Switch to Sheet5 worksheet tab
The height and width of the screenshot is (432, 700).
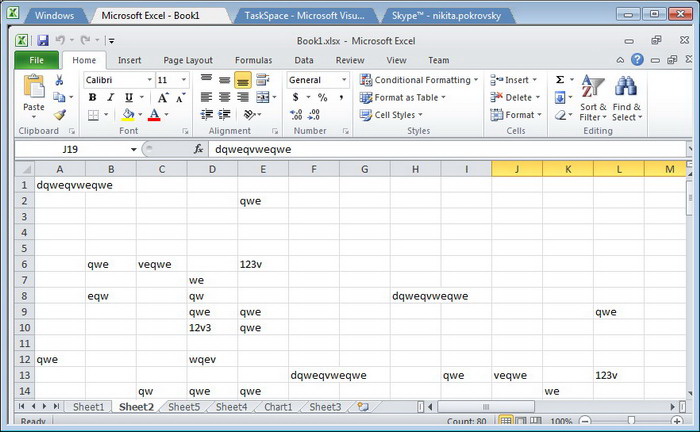click(x=184, y=407)
